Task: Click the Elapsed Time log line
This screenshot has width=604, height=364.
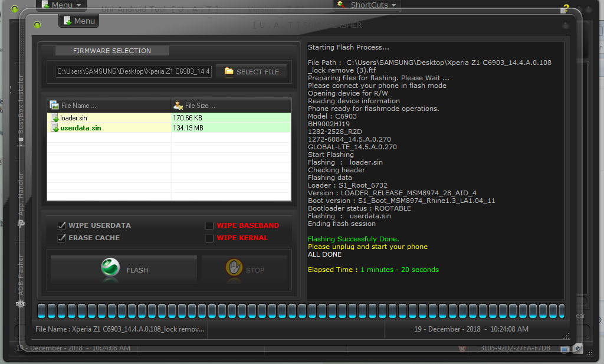Action: 373,270
